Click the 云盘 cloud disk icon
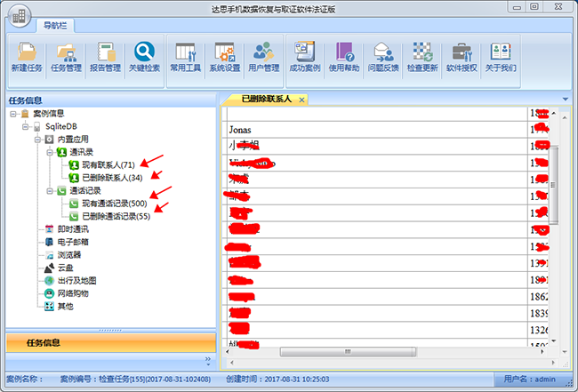 tap(50, 268)
